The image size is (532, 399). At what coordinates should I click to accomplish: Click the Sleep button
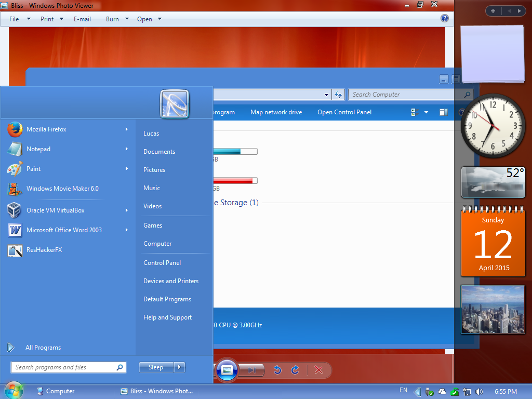(x=156, y=367)
